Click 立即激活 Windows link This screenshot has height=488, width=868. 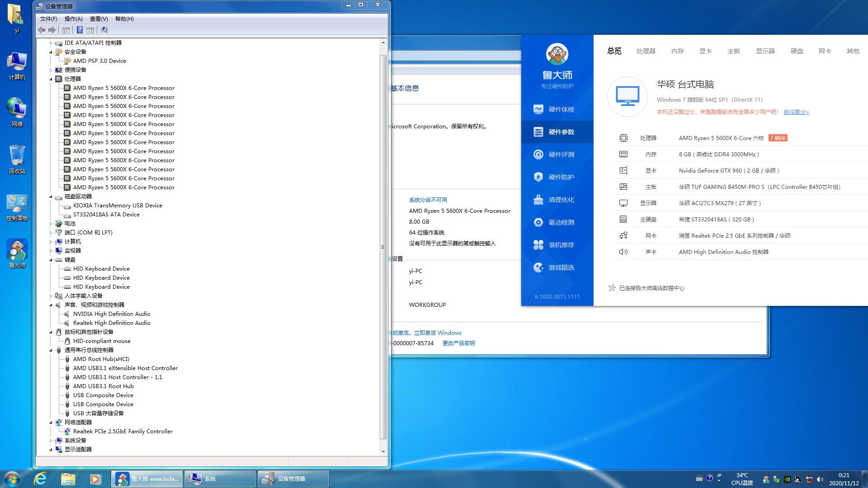pyautogui.click(x=438, y=333)
